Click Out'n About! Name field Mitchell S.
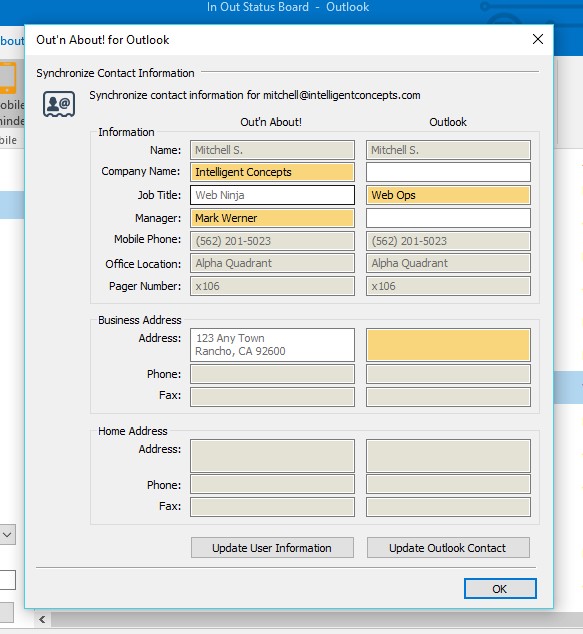The width and height of the screenshot is (583, 634). tap(272, 150)
